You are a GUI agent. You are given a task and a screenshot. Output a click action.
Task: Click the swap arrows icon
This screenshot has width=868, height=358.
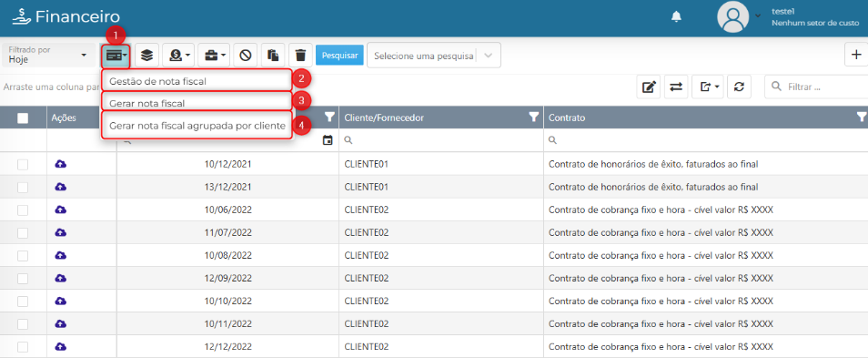(676, 87)
